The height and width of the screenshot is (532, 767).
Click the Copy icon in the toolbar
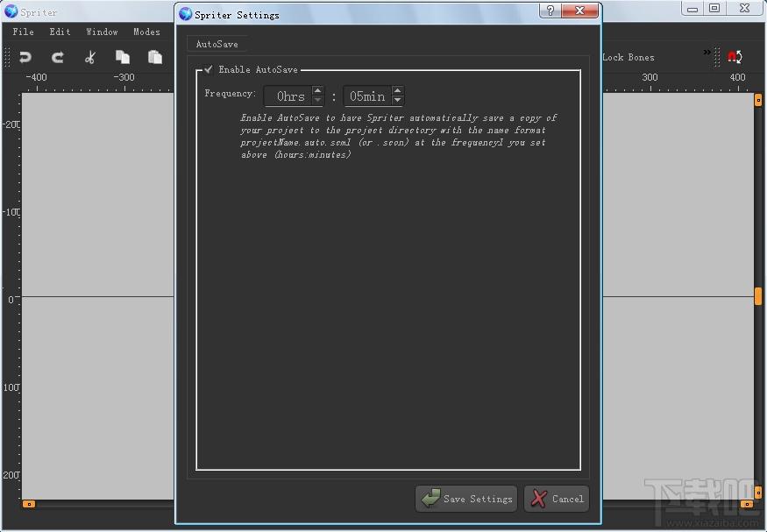[123, 57]
